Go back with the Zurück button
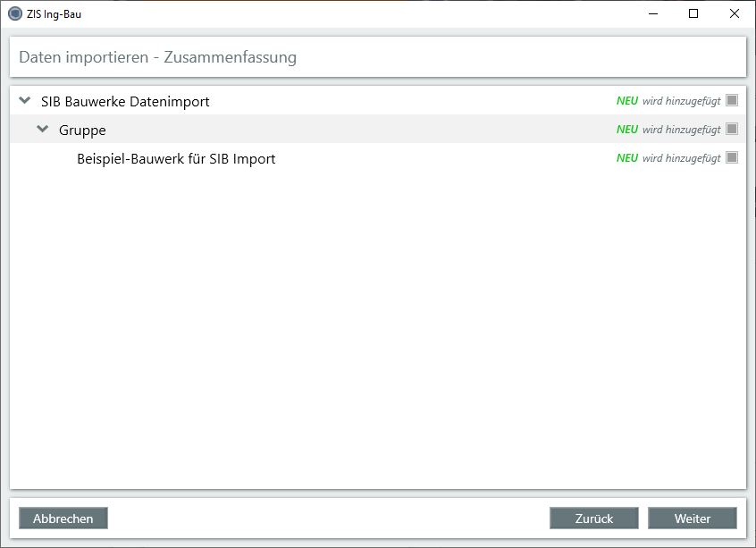Viewport: 756px width, 548px height. click(x=594, y=518)
